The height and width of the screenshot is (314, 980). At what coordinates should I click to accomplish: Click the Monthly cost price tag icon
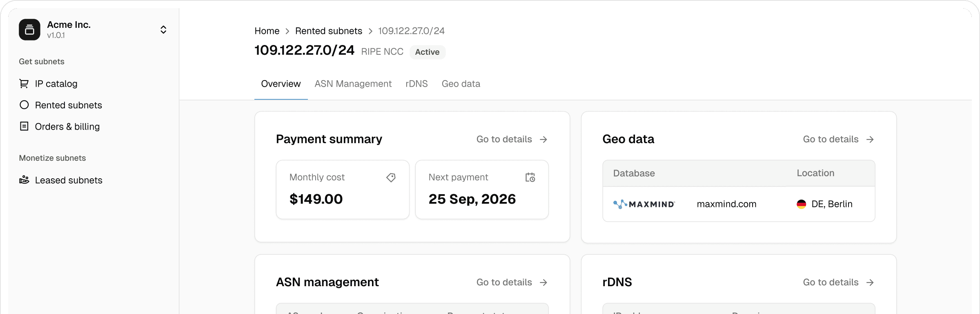point(391,177)
